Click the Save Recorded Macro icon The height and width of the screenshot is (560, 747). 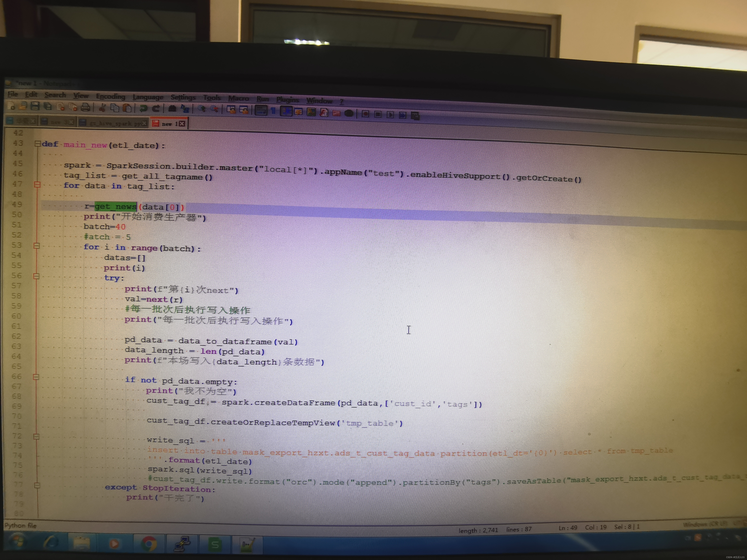tap(415, 116)
